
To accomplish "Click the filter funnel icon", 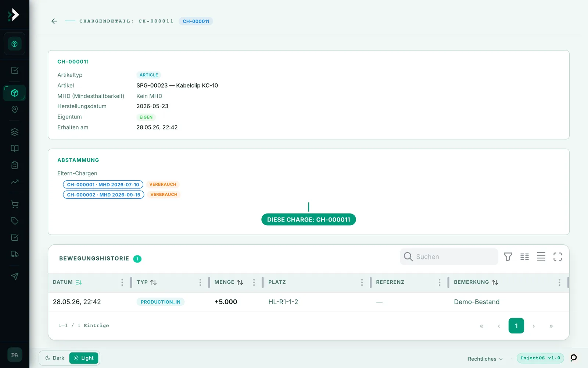I will pyautogui.click(x=508, y=257).
